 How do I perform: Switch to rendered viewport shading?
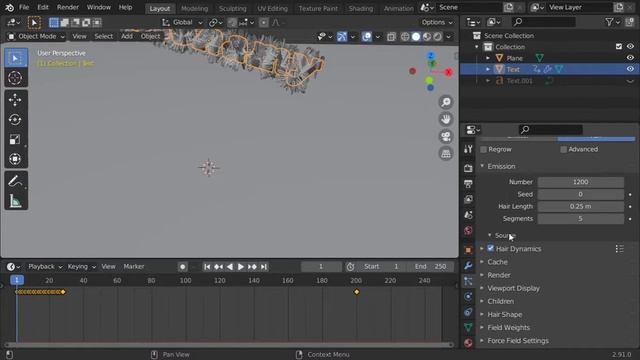click(x=438, y=37)
